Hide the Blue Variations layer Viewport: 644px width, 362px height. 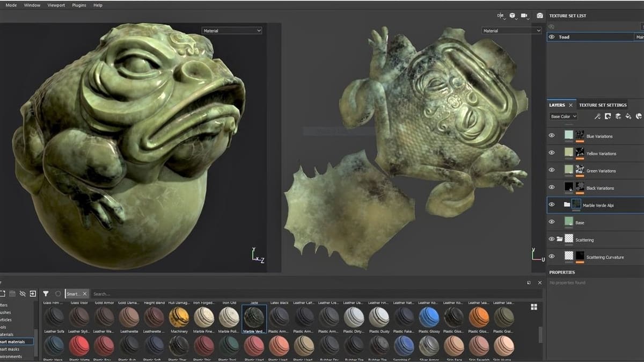click(x=551, y=136)
